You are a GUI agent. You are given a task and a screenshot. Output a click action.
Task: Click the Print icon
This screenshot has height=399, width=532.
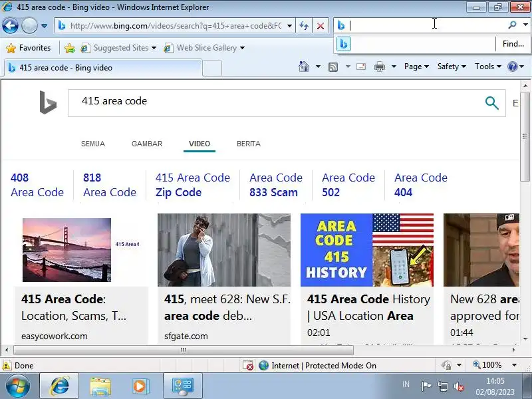pos(379,66)
